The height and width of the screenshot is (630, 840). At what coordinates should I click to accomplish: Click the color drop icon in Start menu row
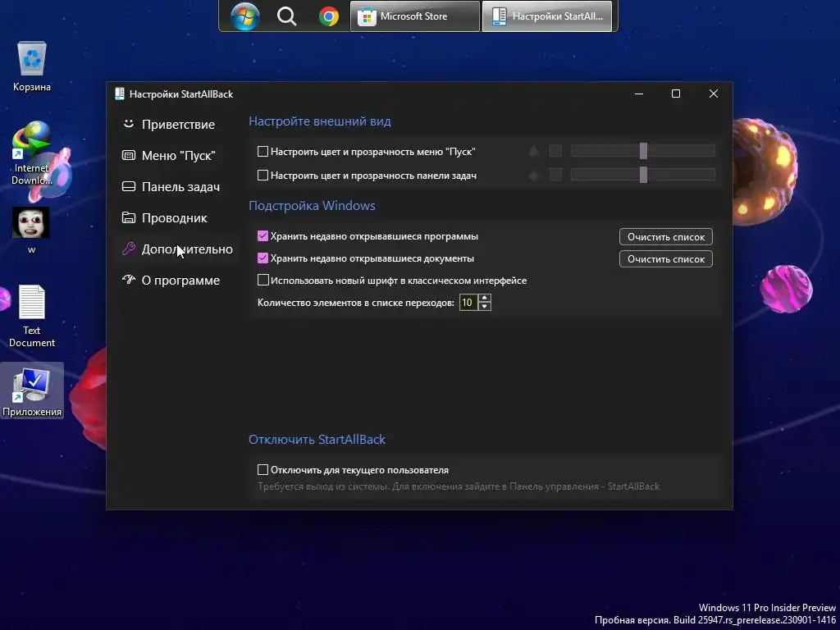(533, 151)
